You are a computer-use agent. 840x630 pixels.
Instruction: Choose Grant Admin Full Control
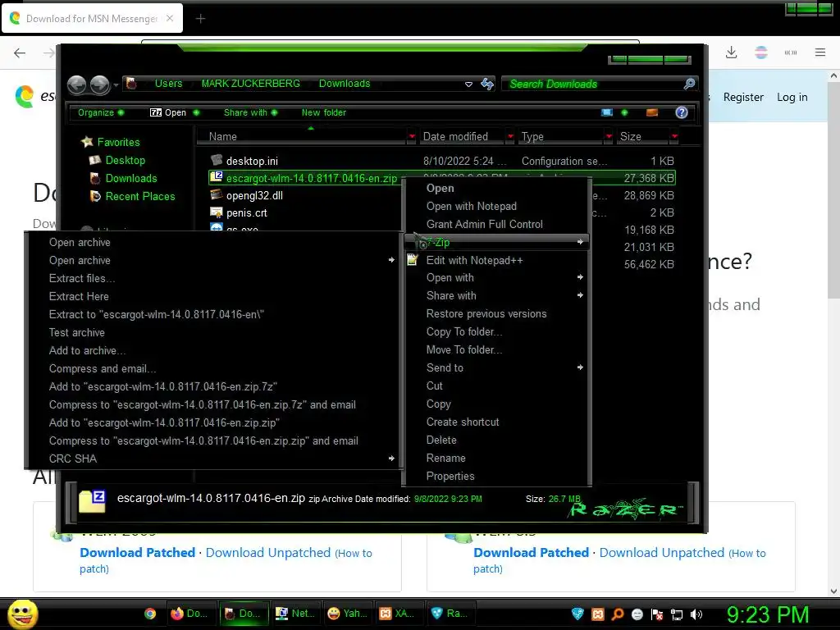[496, 225]
